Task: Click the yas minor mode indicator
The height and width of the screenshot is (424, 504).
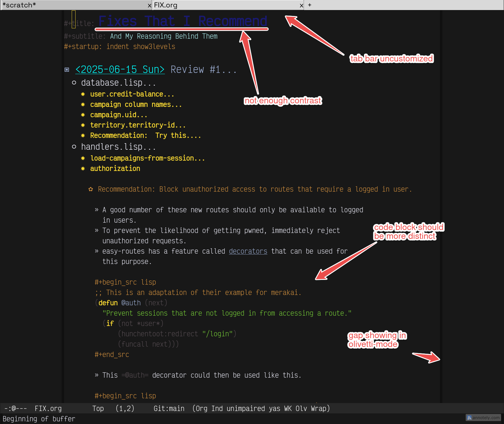Action: (274, 409)
